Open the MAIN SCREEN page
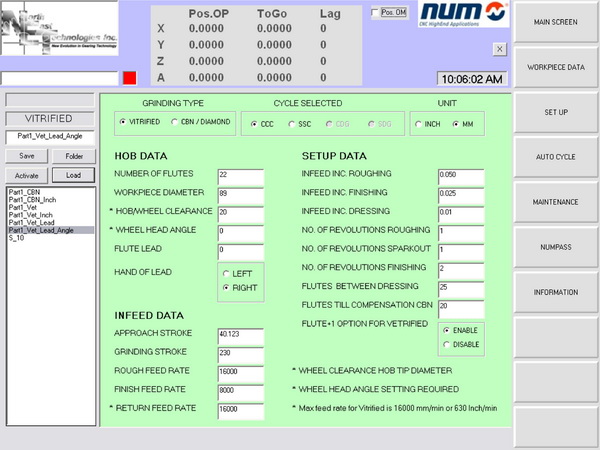 pos(556,22)
